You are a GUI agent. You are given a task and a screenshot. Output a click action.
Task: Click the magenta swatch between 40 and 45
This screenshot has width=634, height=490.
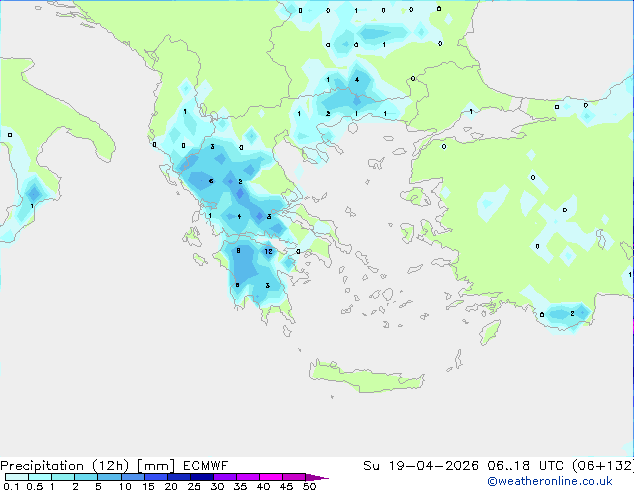[271, 477]
